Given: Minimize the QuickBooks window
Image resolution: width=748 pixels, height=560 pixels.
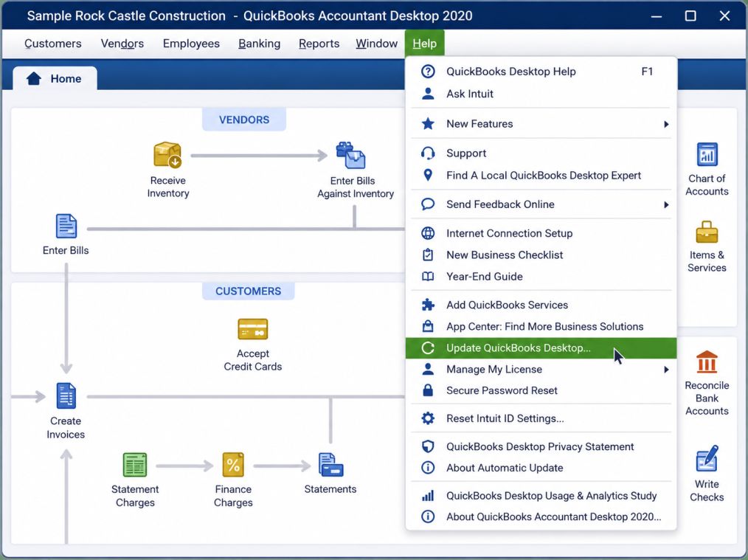Looking at the screenshot, I should click(x=657, y=15).
